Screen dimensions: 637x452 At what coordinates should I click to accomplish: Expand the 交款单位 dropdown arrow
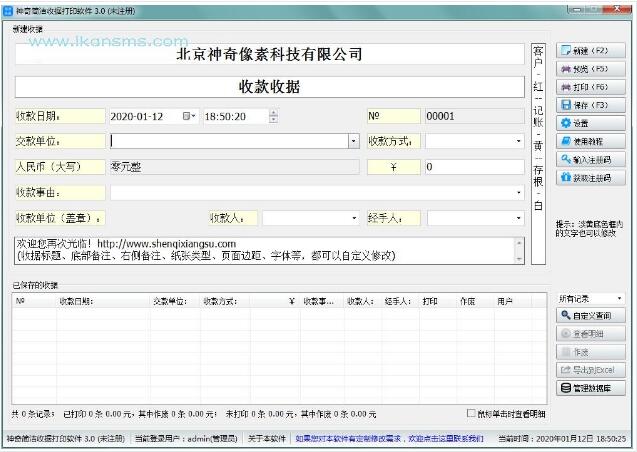(353, 141)
